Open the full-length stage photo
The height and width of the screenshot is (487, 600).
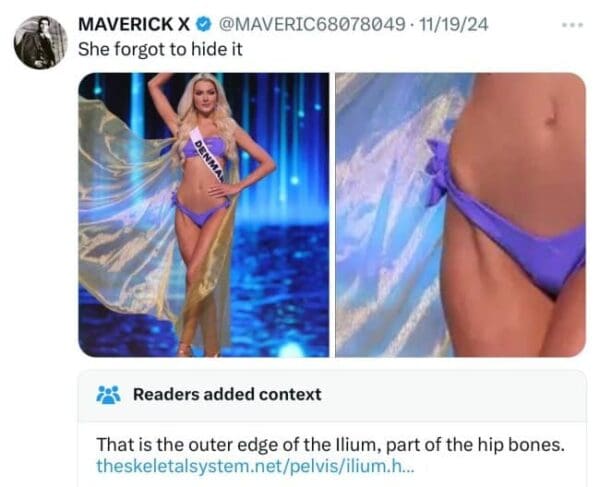[x=204, y=215]
